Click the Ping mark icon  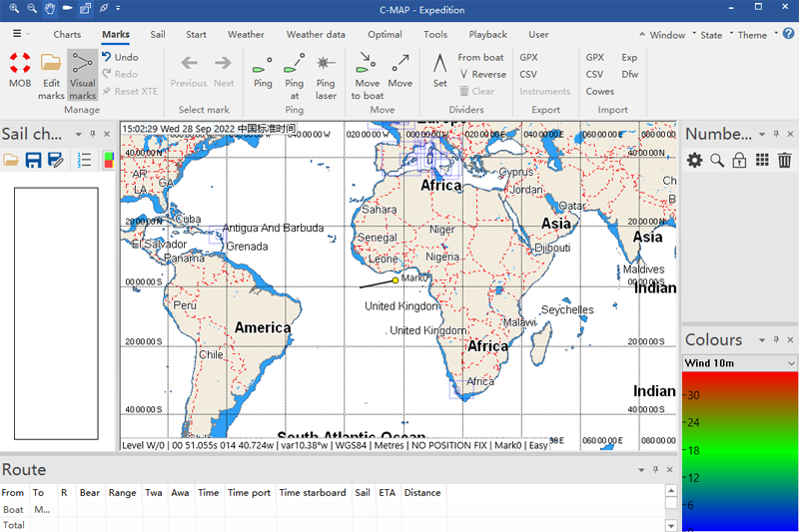(263, 65)
